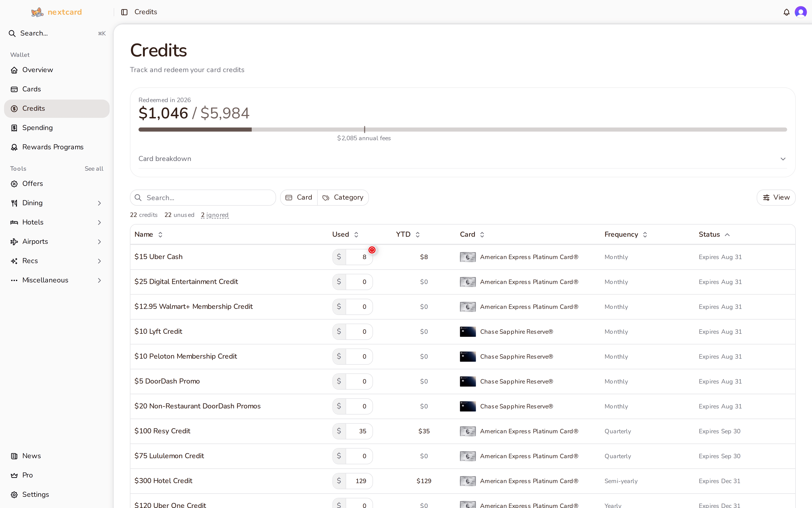
Task: Click the Amex Platinum card thumbnail in Uber Cash row
Action: pos(468,257)
